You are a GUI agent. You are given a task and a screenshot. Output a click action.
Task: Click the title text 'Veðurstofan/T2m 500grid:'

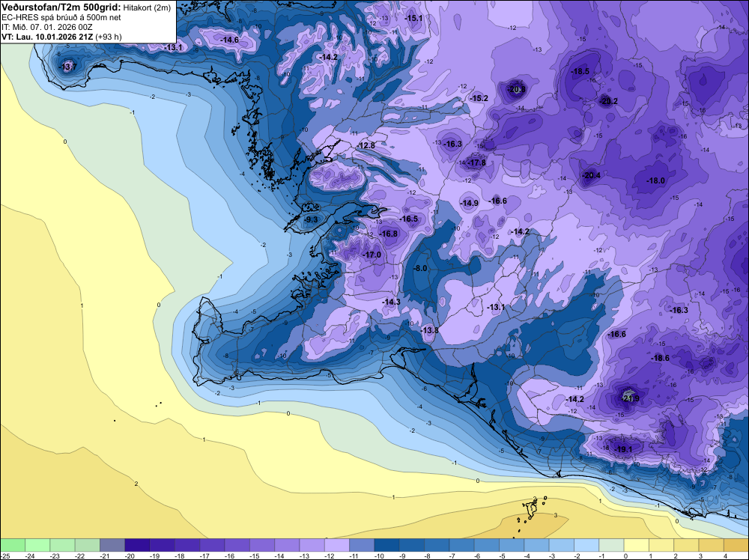pos(61,7)
